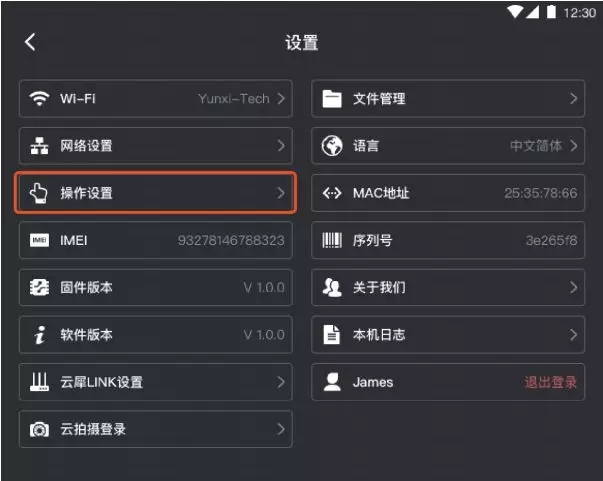Click the camera icon for 云拍摄登录
The height and width of the screenshot is (481, 603).
(39, 429)
